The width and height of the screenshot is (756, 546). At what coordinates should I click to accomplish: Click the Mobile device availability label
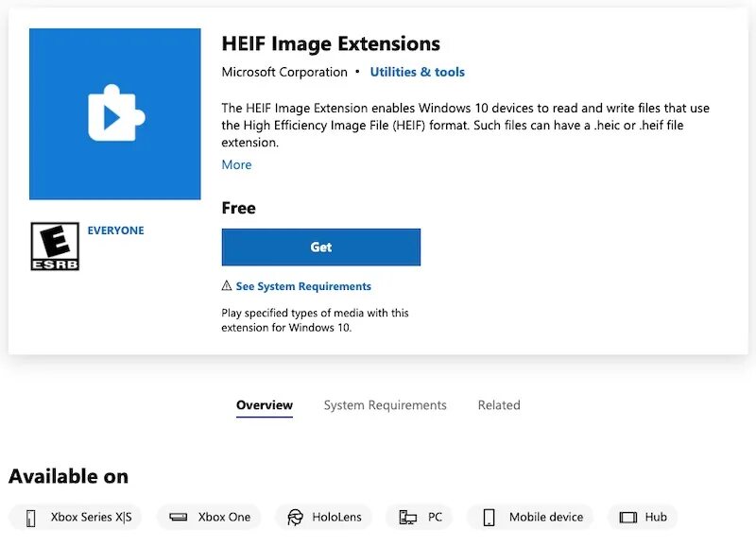pyautogui.click(x=546, y=517)
